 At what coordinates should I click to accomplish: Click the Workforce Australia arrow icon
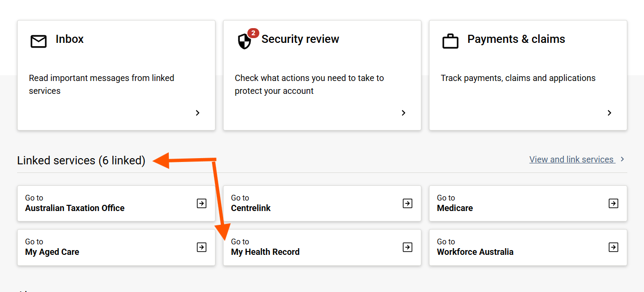tap(613, 247)
